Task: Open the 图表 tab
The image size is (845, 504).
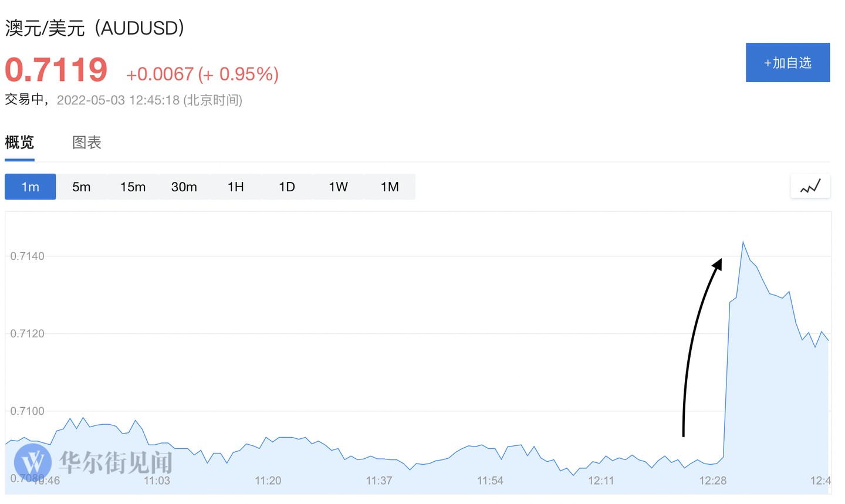Action: 87,143
